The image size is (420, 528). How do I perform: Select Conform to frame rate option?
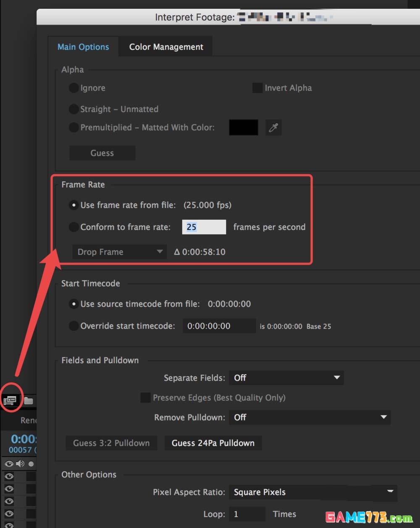pos(73,227)
